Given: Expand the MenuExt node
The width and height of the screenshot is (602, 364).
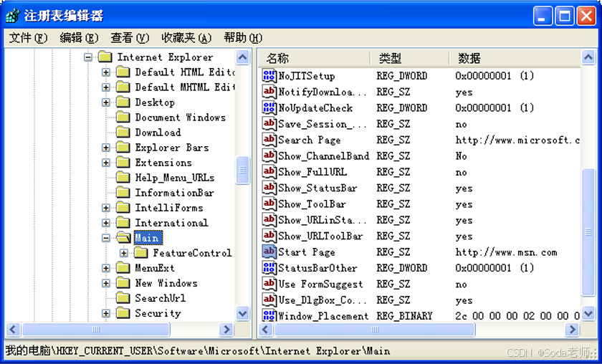Looking at the screenshot, I should (x=106, y=268).
